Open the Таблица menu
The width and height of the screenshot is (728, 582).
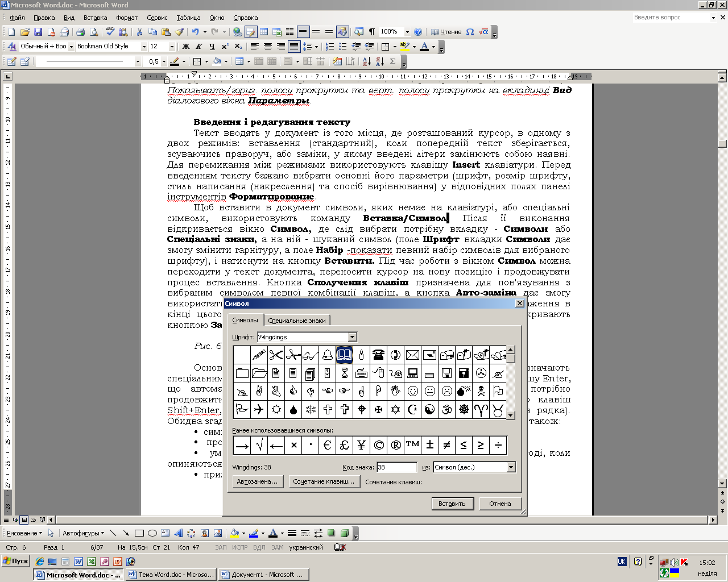[188, 18]
